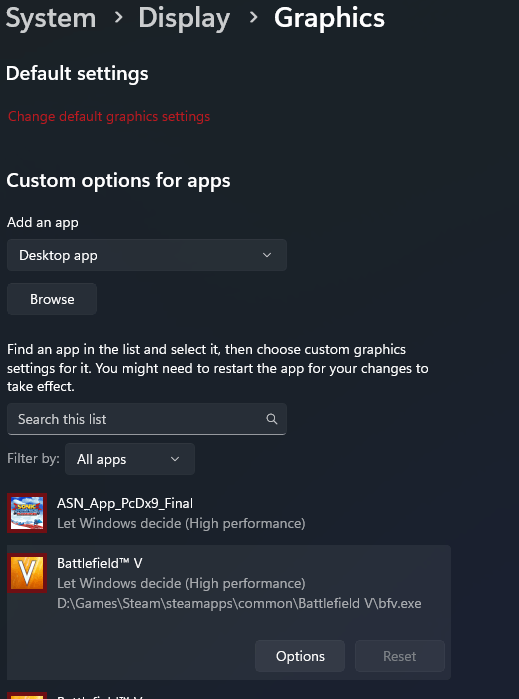Screen dimensions: 519x699
Task: Click the magnifier icon in search box
Action: (x=272, y=419)
